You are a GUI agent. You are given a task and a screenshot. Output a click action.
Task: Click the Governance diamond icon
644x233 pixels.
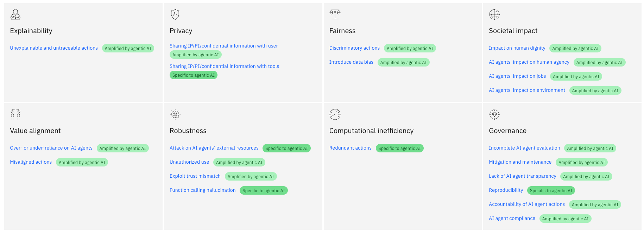point(494,114)
